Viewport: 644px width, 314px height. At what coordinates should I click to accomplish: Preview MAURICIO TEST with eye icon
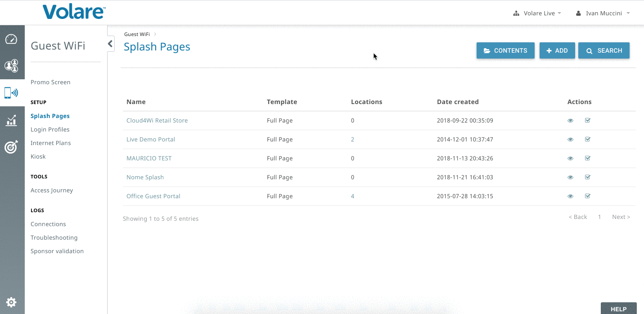[x=570, y=159]
